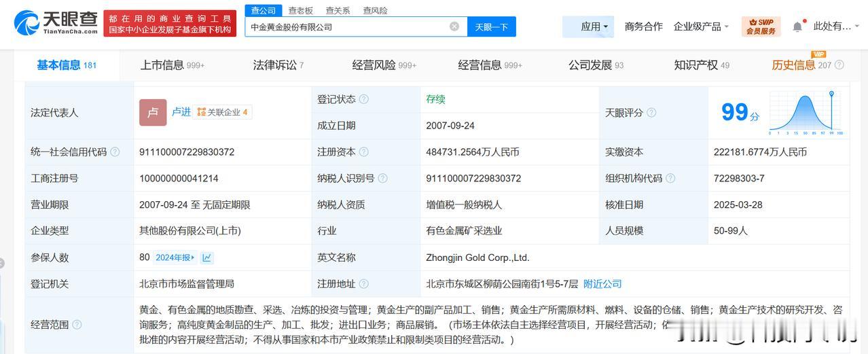This screenshot has height=354, width=868.
Task: Click the 99分 score value
Action: pyautogui.click(x=740, y=113)
